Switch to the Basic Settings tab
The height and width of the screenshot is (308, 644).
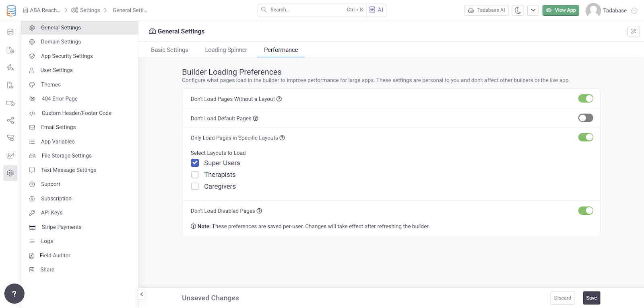click(169, 50)
